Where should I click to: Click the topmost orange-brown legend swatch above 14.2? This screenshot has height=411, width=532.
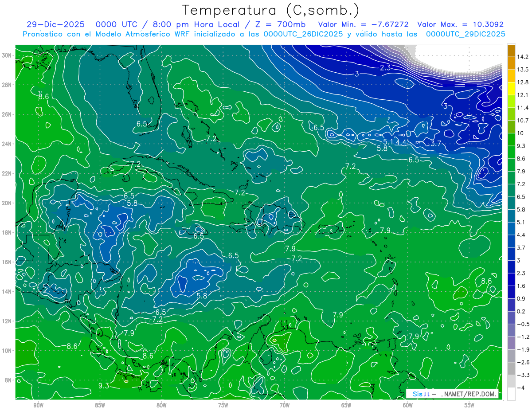coord(511,51)
